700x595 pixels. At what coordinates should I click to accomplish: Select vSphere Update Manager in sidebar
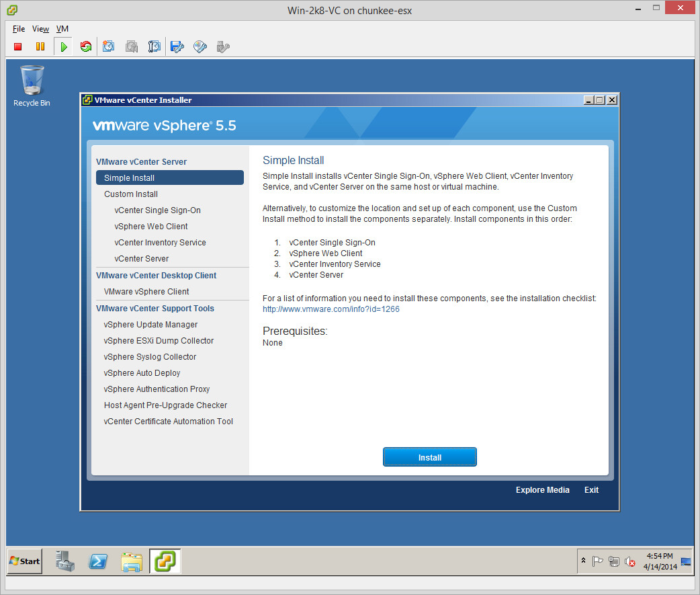coord(150,325)
